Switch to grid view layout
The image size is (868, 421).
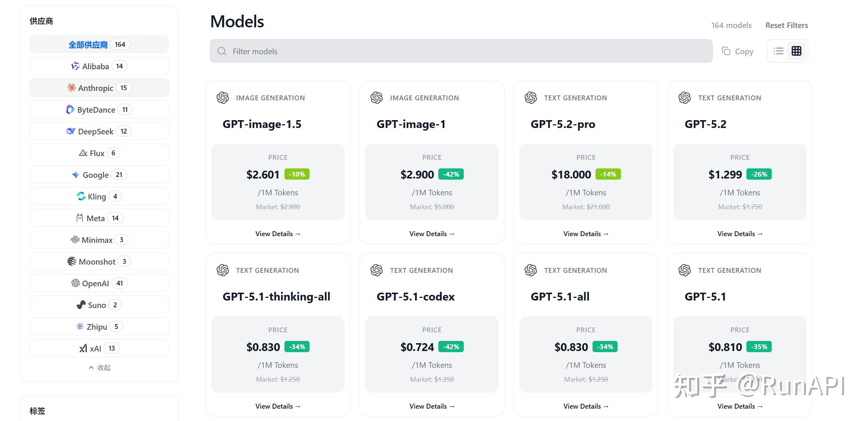[797, 51]
